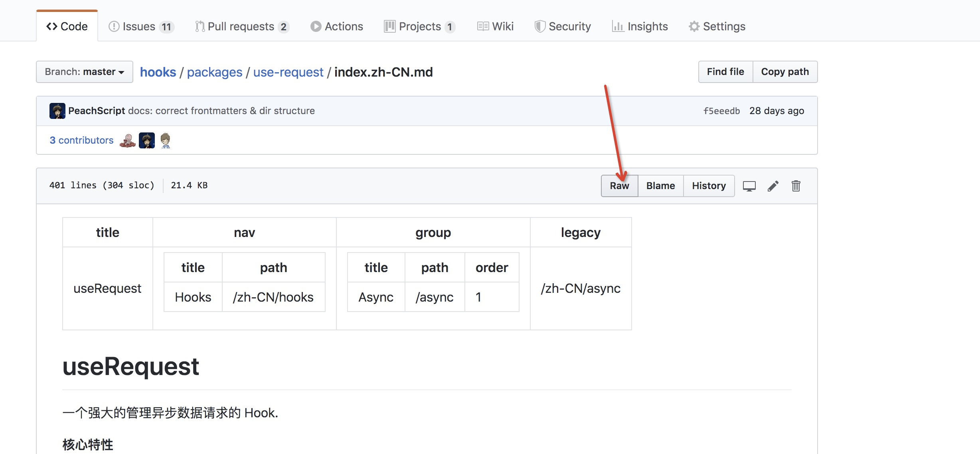Open the Wiki tab

click(x=495, y=26)
